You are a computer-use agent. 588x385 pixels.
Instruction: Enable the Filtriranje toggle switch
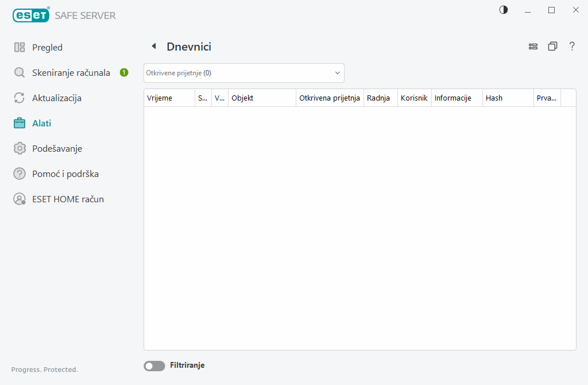[x=154, y=365]
